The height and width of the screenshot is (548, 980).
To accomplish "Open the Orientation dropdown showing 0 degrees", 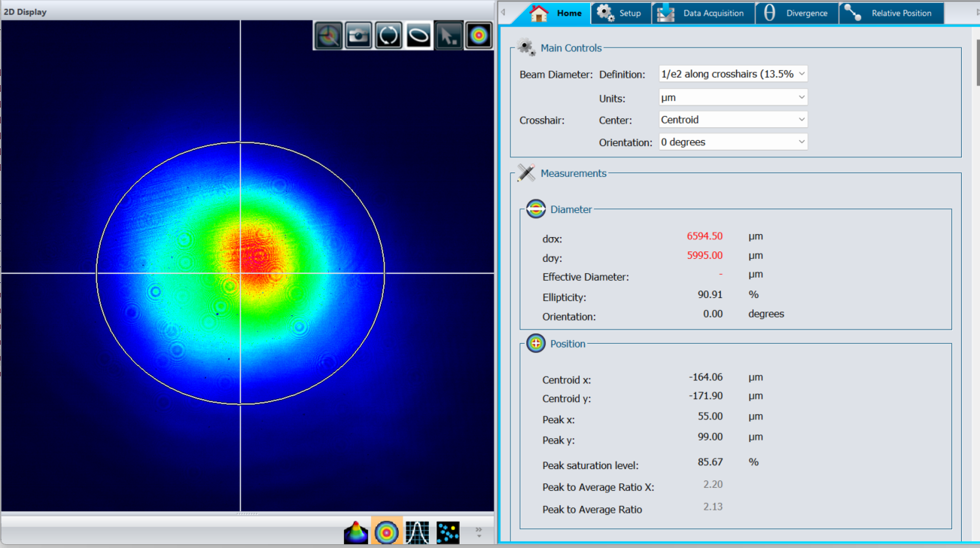I will [733, 142].
